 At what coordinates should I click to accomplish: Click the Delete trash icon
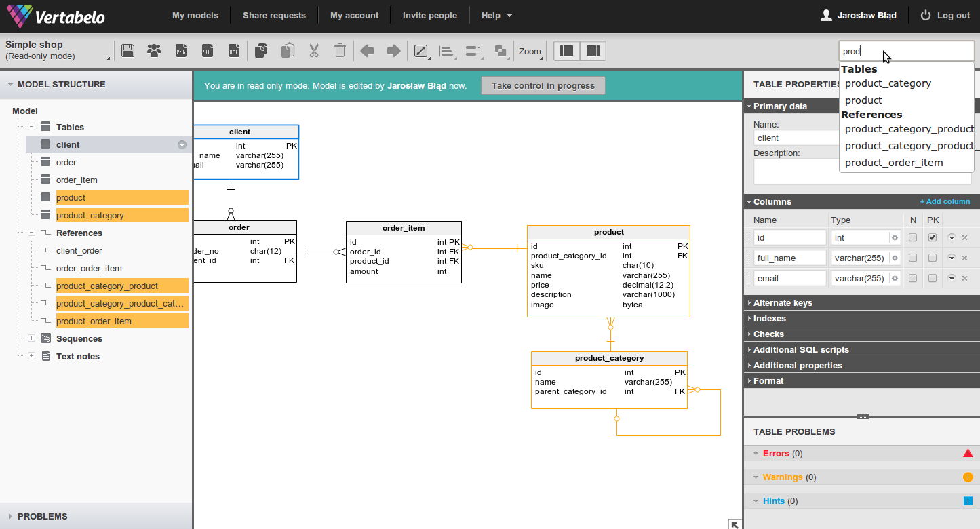click(340, 50)
